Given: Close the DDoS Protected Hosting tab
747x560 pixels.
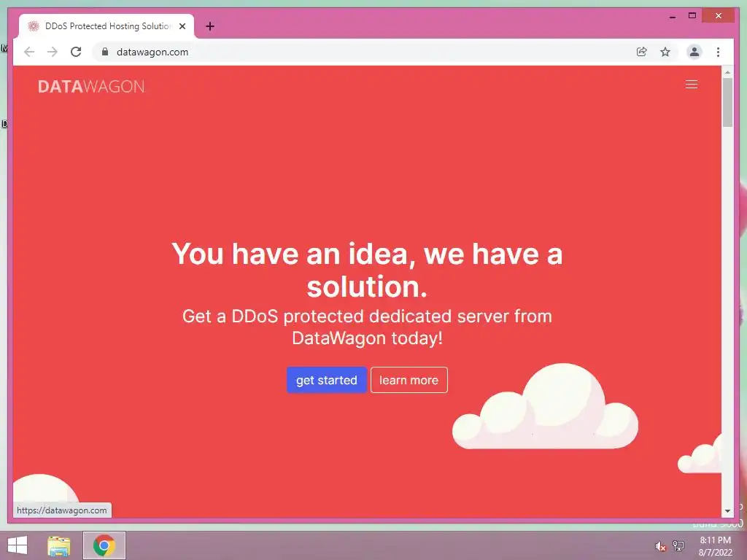Looking at the screenshot, I should click(x=182, y=26).
